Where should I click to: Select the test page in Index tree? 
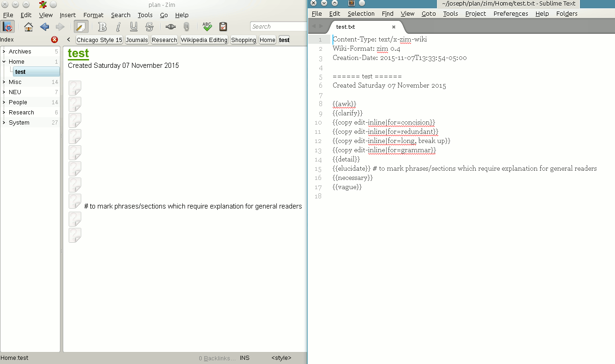coord(36,72)
